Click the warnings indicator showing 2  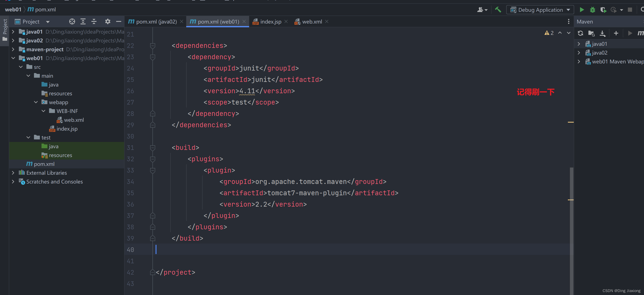(x=549, y=33)
